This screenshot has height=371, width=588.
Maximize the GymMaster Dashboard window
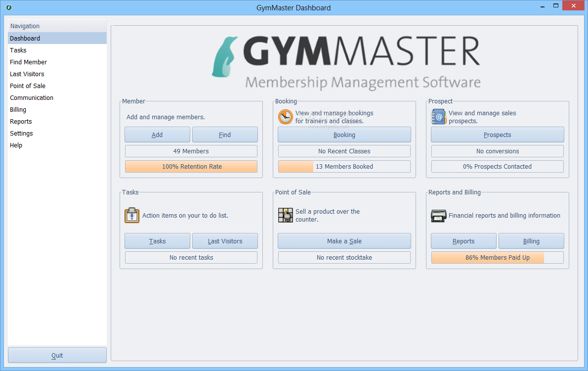pos(556,5)
